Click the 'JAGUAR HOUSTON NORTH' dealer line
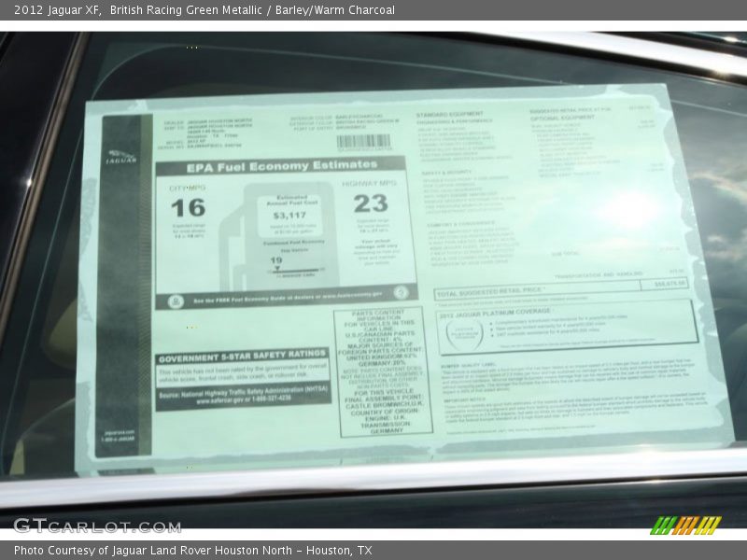The height and width of the screenshot is (560, 747). point(219,121)
